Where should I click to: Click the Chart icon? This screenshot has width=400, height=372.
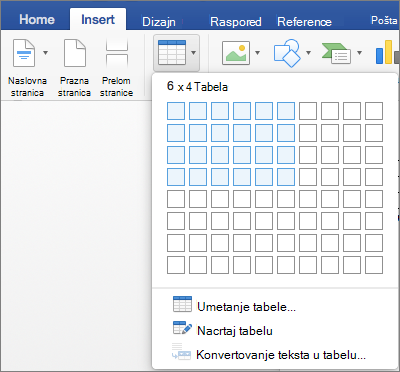click(387, 52)
